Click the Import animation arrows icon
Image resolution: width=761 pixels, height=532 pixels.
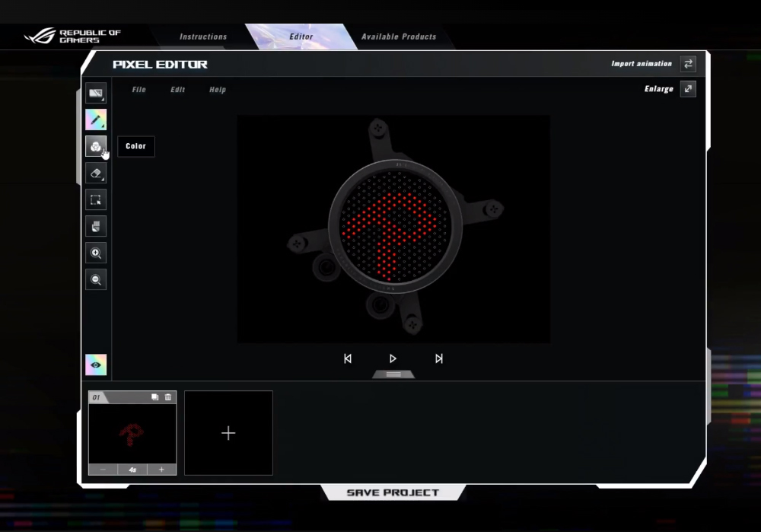click(688, 64)
